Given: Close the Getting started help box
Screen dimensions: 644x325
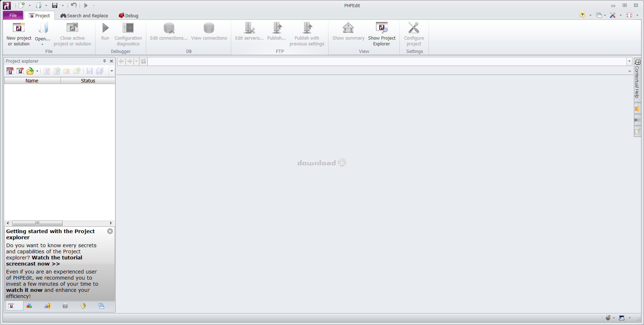Looking at the screenshot, I should point(110,231).
